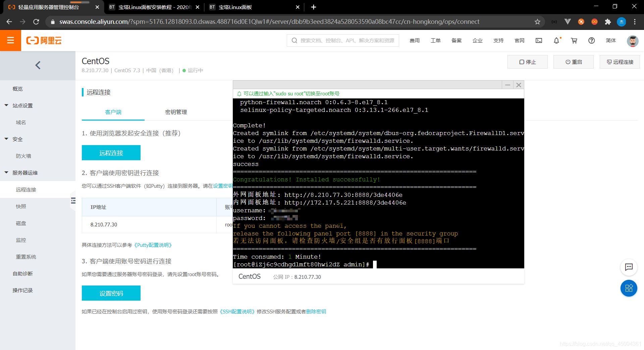
Task: Open the SSH配置说明 link
Action: tap(237, 312)
